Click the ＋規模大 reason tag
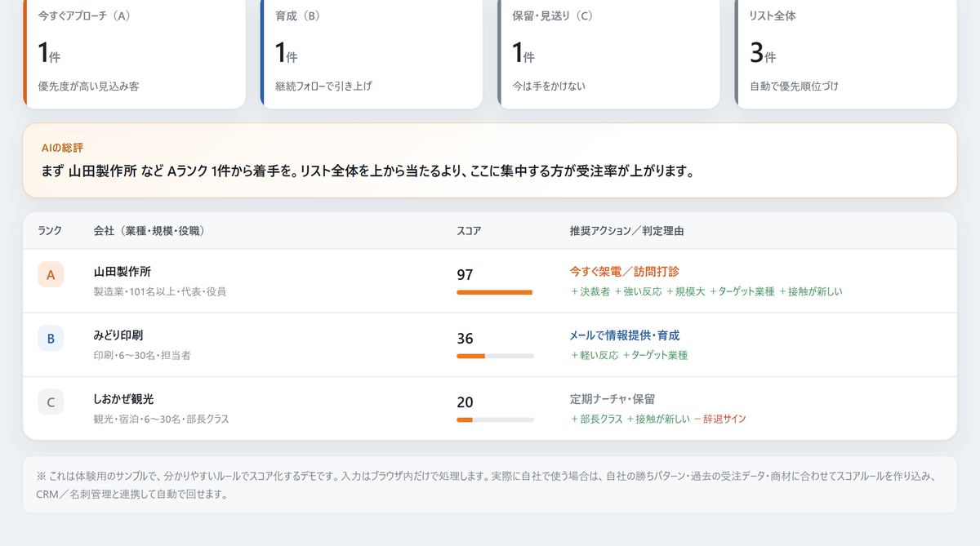This screenshot has height=546, width=980. 685,291
